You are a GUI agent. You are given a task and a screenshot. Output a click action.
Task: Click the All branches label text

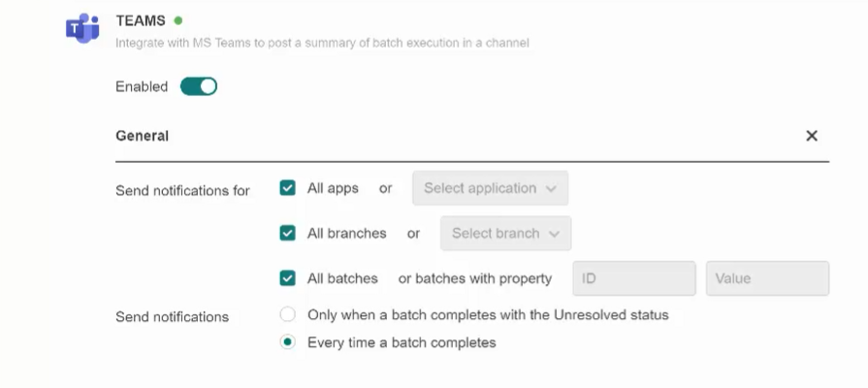click(x=346, y=233)
